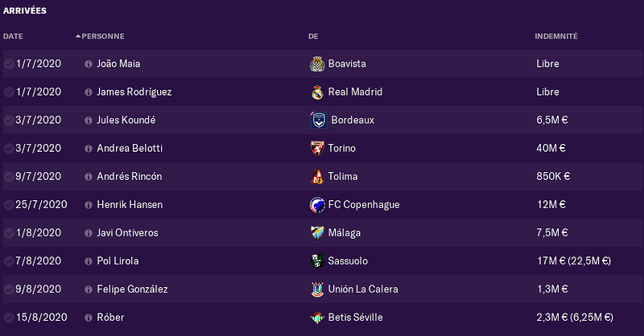Sort the table by Date header
The image size is (644, 336).
point(13,36)
